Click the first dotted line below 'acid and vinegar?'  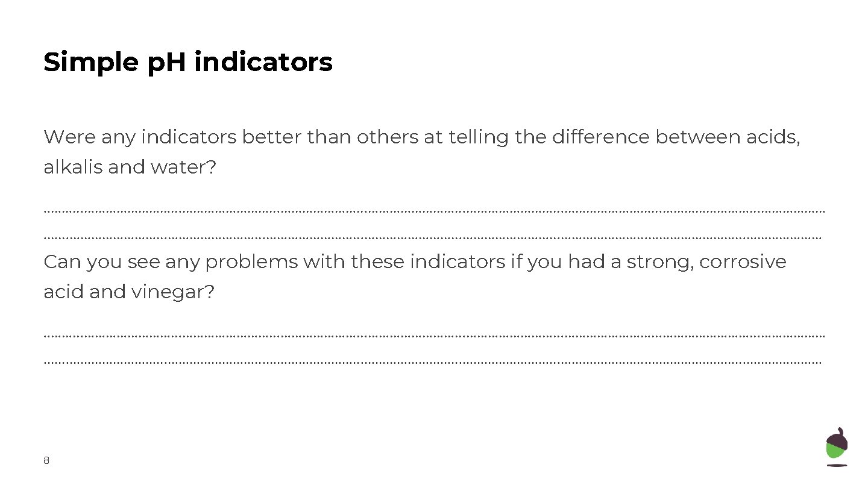pos(434,336)
